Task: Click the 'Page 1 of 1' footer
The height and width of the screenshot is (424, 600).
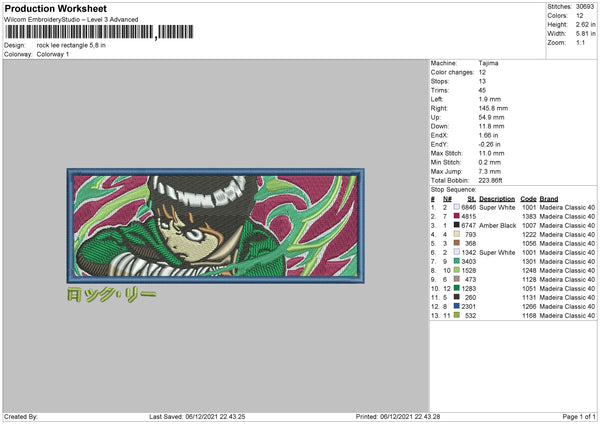Action: 579,416
